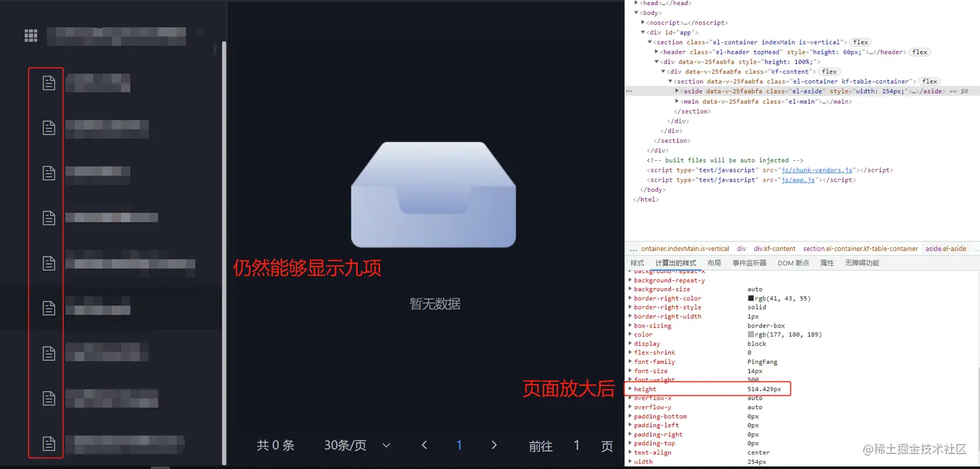Click the flex-shrink property name

[x=655, y=353]
